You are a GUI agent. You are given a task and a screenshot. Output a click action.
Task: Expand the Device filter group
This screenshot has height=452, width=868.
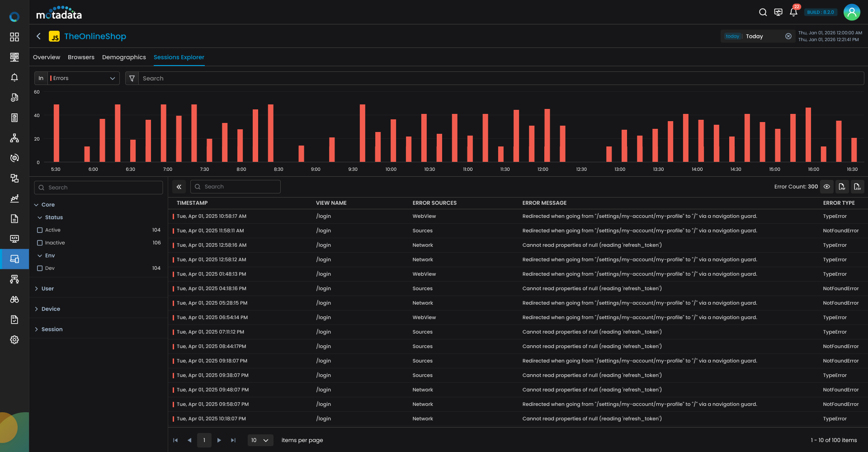pyautogui.click(x=51, y=309)
